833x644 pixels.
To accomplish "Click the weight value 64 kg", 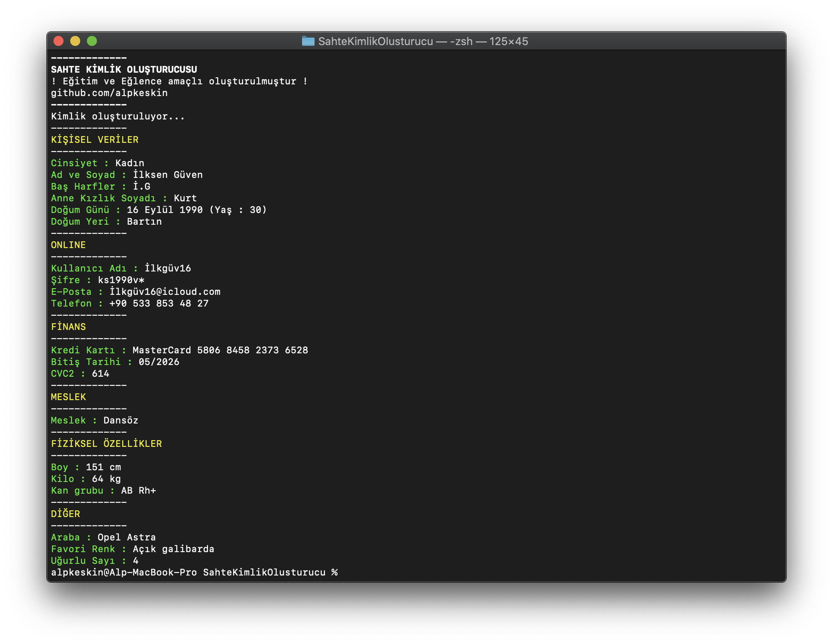I will click(107, 479).
